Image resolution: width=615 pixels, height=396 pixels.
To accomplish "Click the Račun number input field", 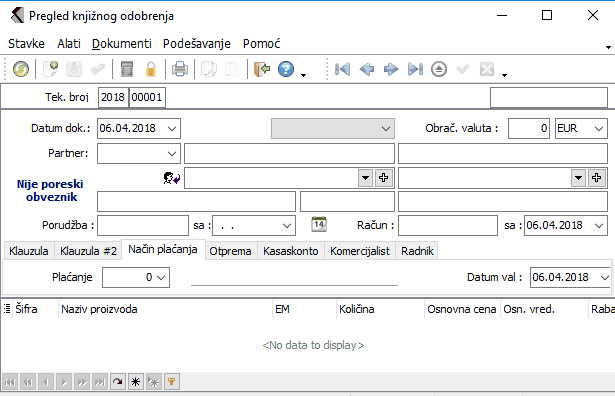I will click(448, 225).
